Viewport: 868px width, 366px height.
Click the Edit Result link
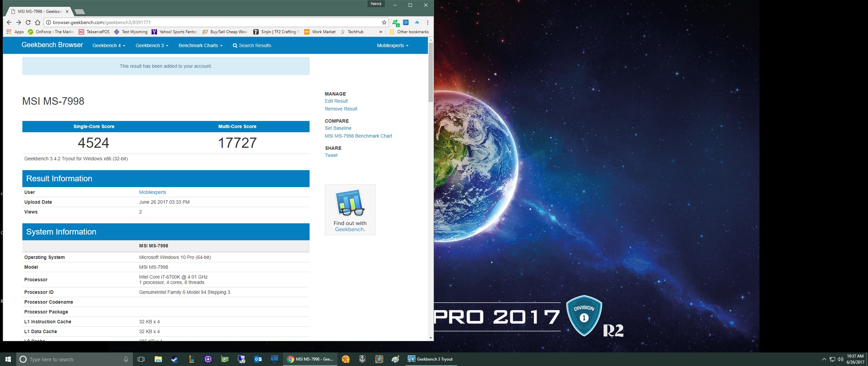pyautogui.click(x=336, y=101)
